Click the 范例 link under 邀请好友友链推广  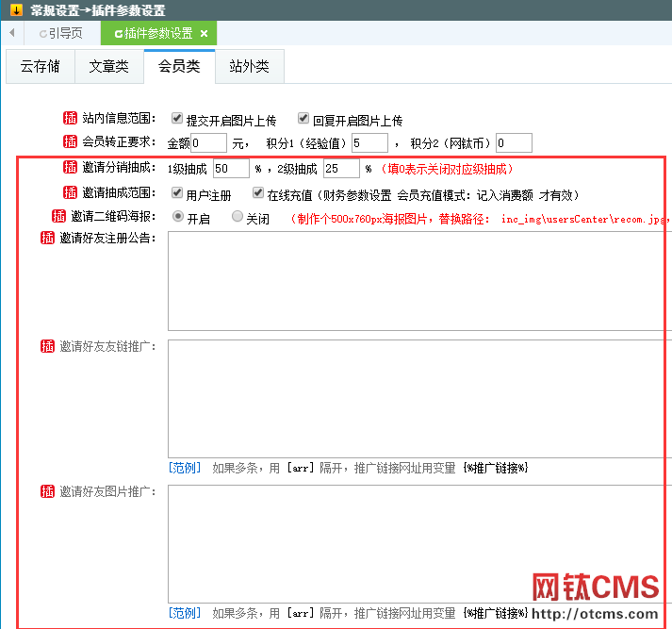(x=185, y=468)
